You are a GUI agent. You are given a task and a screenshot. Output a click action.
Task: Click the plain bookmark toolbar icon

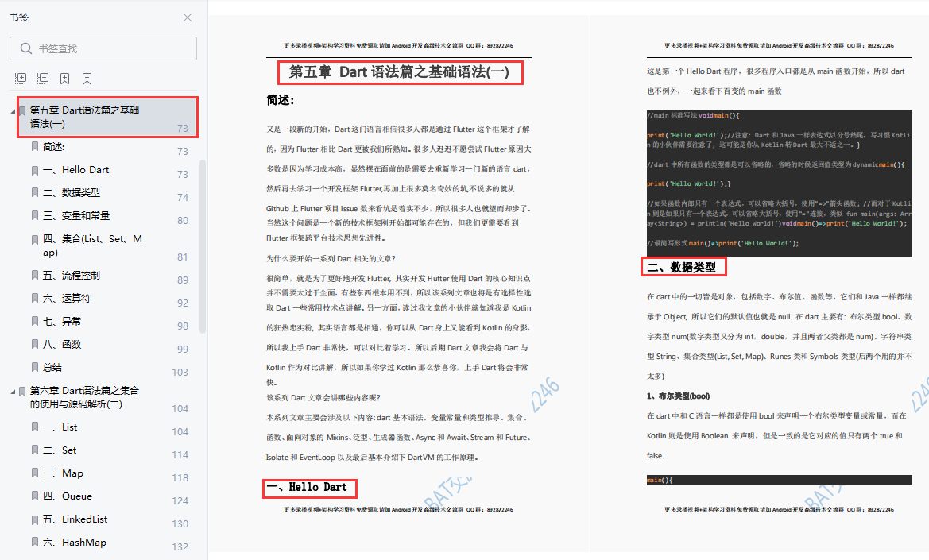click(x=87, y=78)
